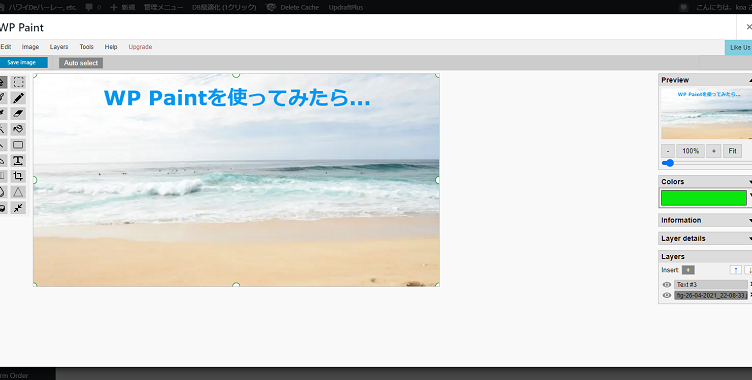This screenshot has height=380, width=752.
Task: Select the inward arrows tool
Action: (18, 208)
